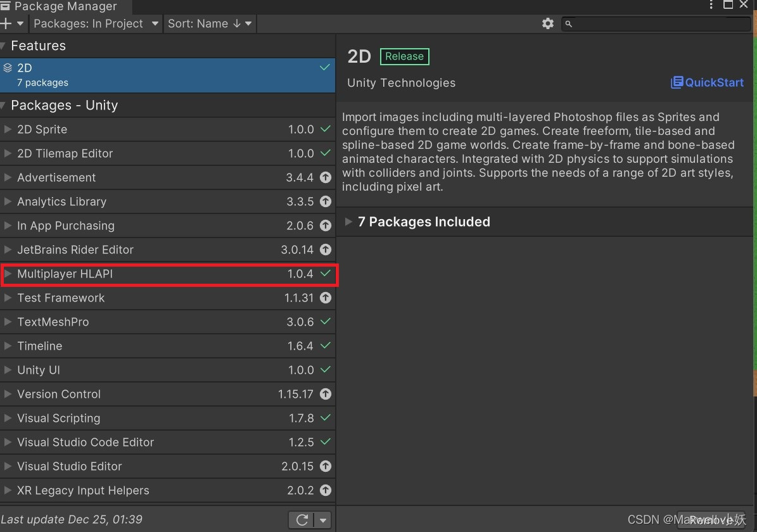Screen dimensions: 757x532
Task: Select the Visual Scripting package
Action: (167, 418)
